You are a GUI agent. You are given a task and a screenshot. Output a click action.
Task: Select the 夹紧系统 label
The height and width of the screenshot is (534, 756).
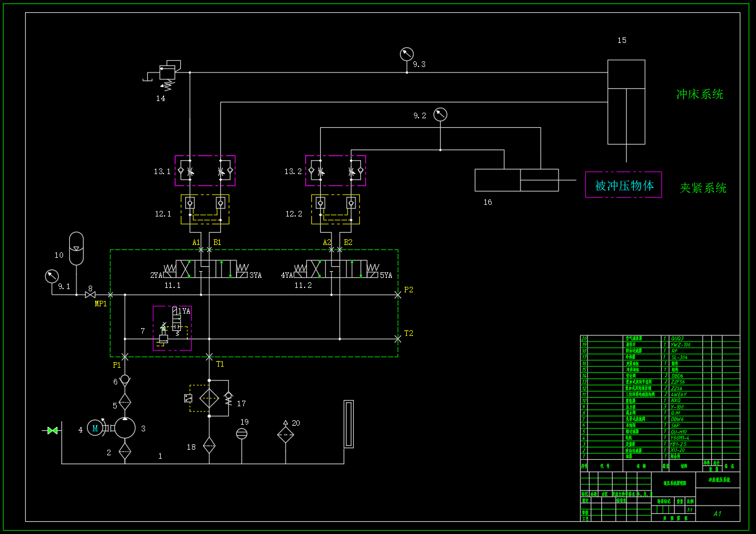pos(703,188)
